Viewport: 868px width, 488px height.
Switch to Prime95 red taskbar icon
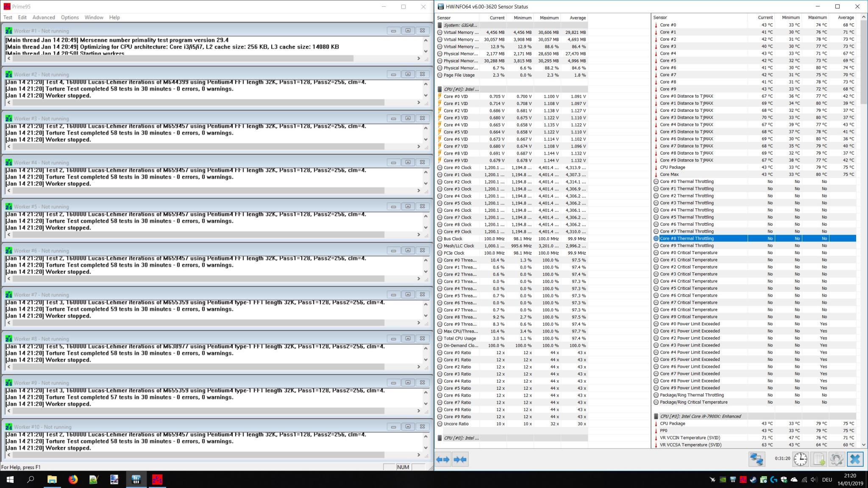pos(157,480)
